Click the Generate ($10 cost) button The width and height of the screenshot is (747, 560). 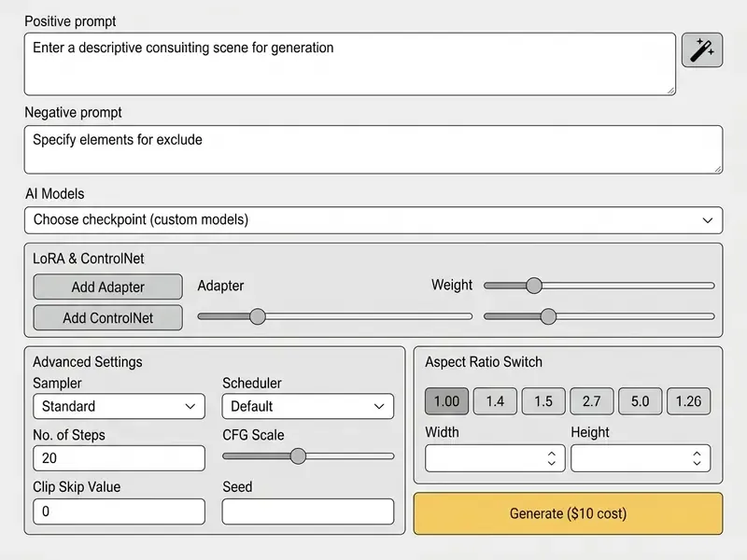point(568,513)
